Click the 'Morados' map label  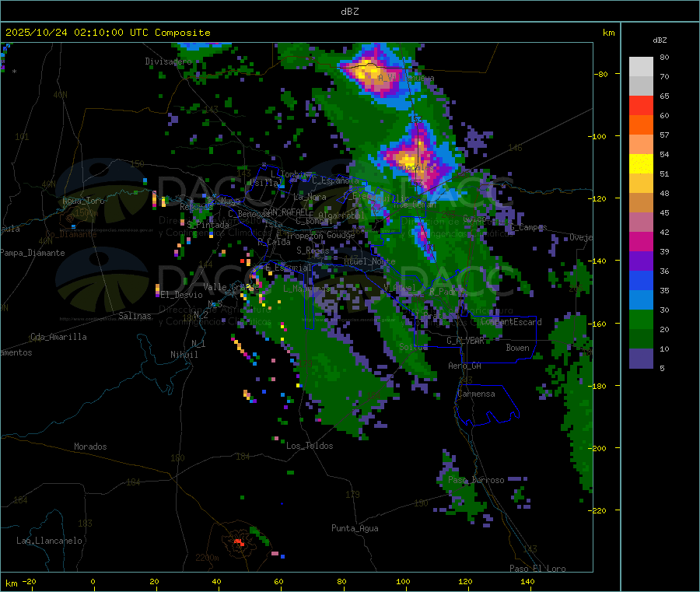click(x=90, y=447)
